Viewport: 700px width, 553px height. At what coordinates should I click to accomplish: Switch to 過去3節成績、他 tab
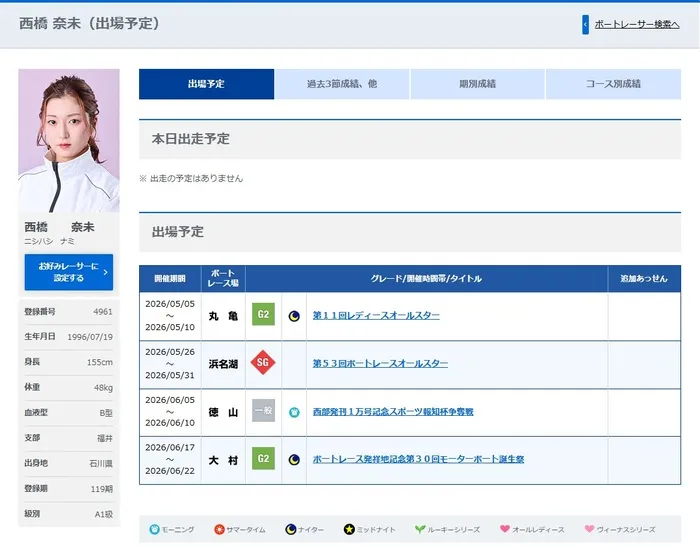pos(342,84)
